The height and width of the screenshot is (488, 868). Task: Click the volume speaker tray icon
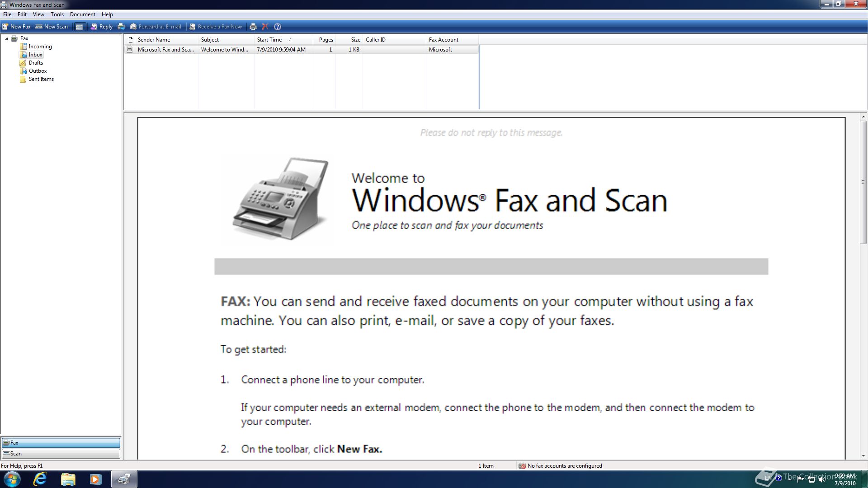coord(821,479)
